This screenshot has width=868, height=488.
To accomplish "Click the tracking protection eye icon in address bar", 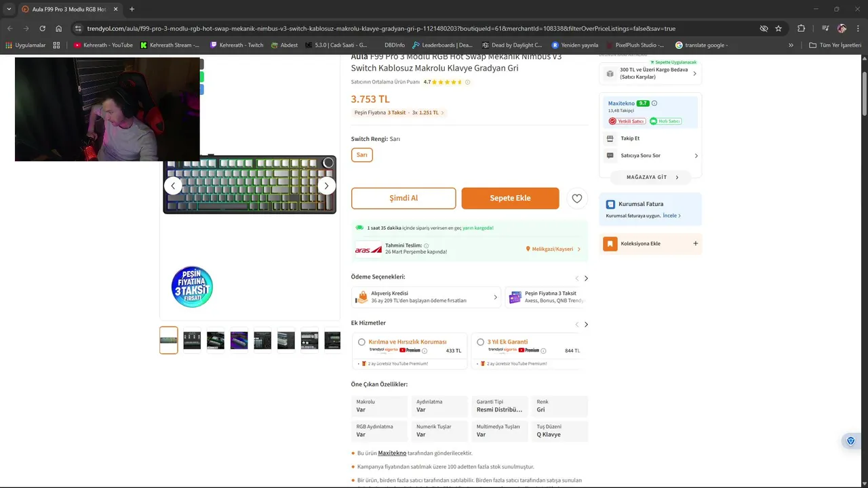I will coord(764,28).
